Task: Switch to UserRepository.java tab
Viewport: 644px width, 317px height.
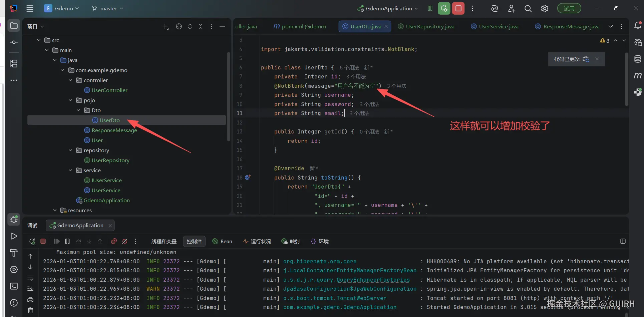Action: (426, 26)
